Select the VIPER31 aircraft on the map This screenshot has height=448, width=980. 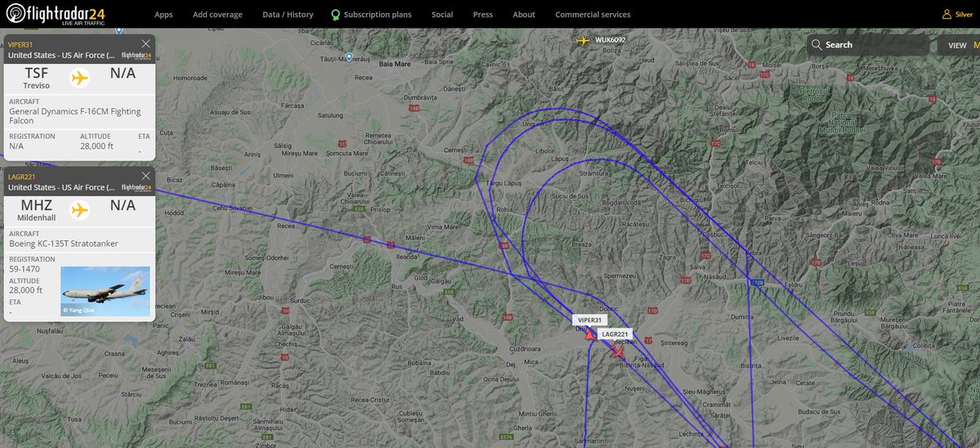[590, 334]
